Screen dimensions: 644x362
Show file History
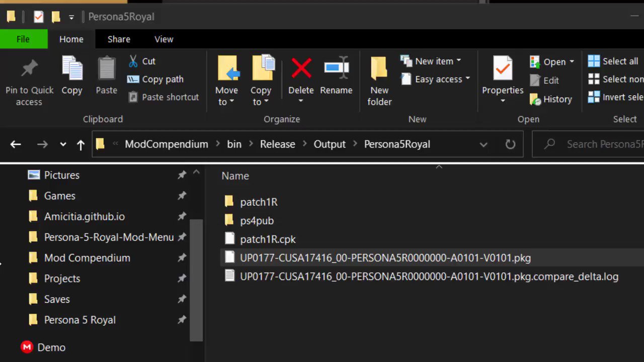tap(551, 99)
